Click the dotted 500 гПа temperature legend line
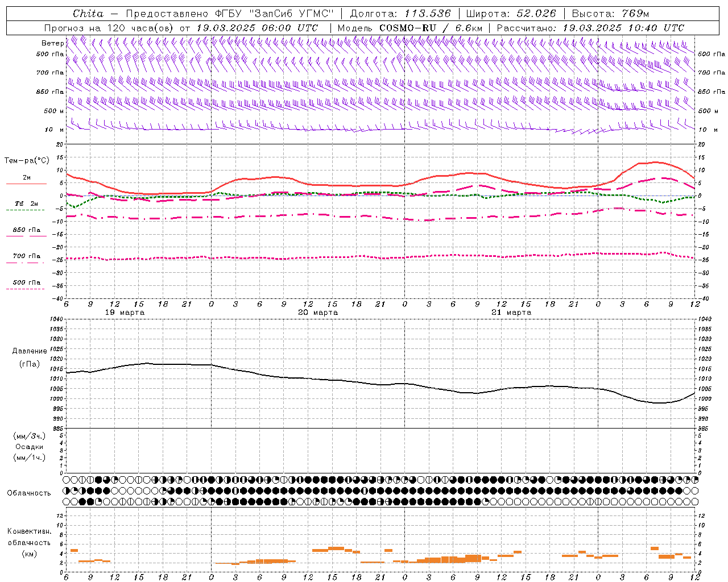 point(25,289)
